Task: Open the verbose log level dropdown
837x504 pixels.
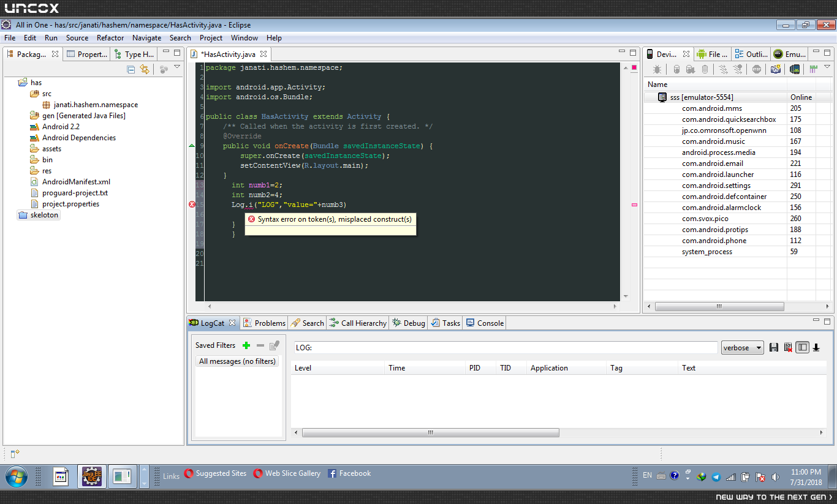Action: tap(743, 348)
